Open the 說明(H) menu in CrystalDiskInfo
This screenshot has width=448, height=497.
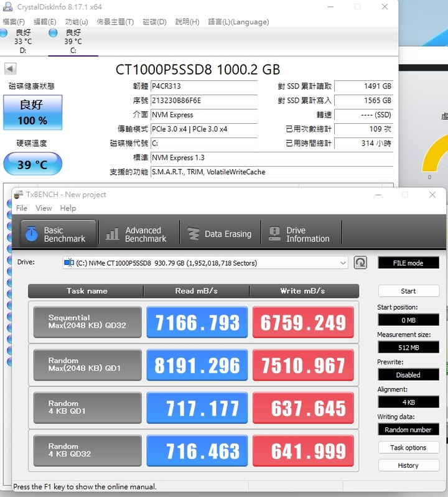tap(187, 22)
